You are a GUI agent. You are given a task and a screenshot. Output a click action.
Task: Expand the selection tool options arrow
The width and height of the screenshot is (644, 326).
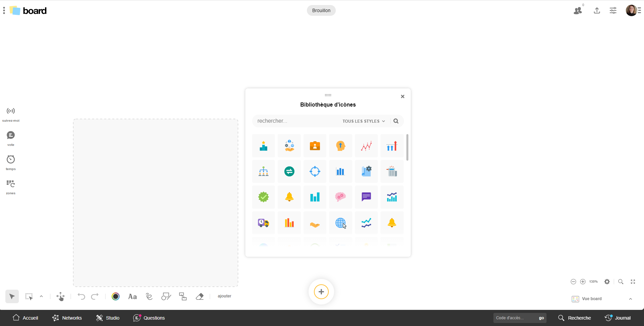click(41, 296)
